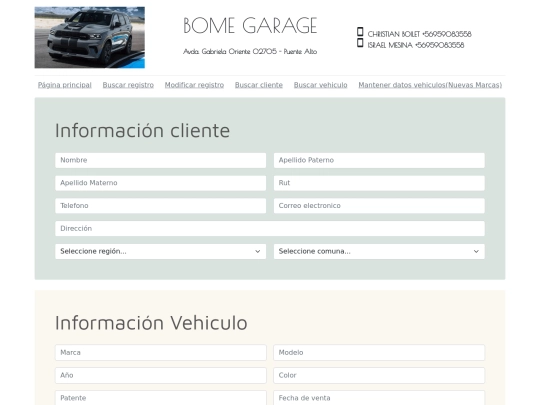The width and height of the screenshot is (540, 405).
Task: Open the Seleccione comuna dropdown
Action: click(x=379, y=251)
